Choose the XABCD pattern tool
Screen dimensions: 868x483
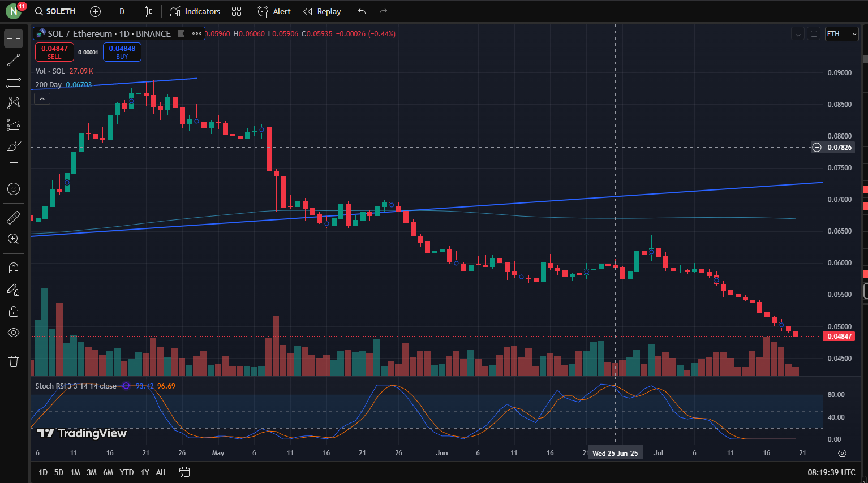(14, 103)
